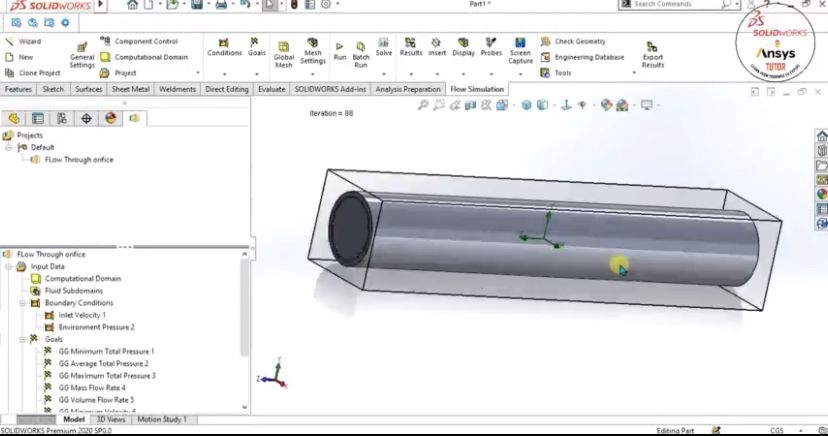Switch to the Surfaces tab
The width and height of the screenshot is (828, 436).
[88, 89]
